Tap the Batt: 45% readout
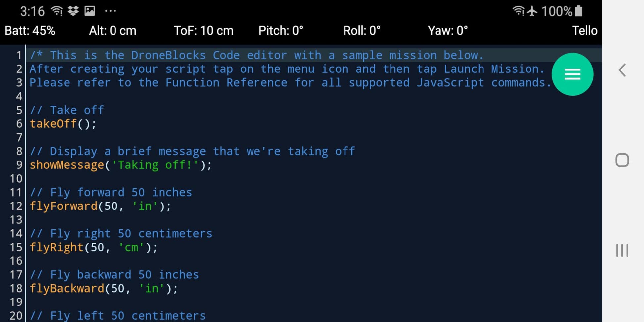The width and height of the screenshot is (644, 322). 30,31
